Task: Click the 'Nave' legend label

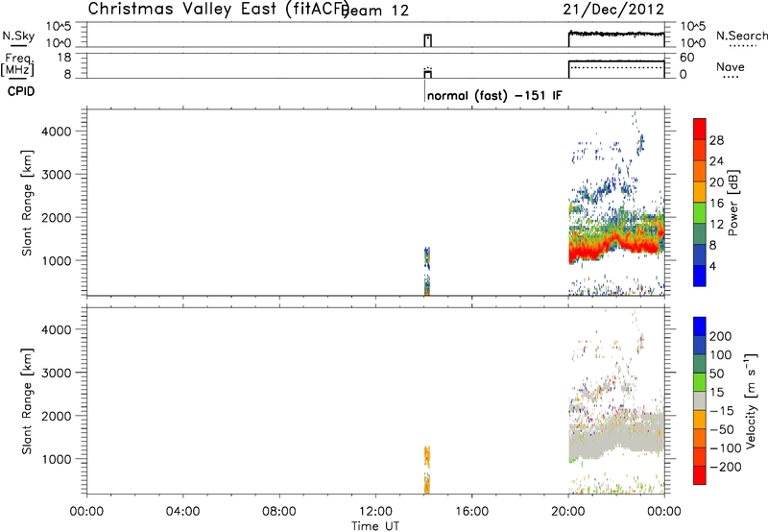Action: (731, 67)
